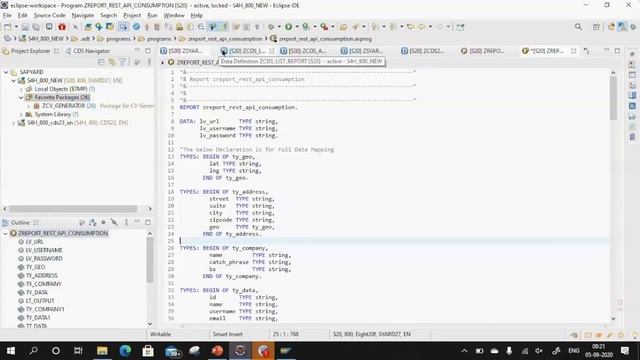
Task: Open the Edit menu
Action: click(x=22, y=15)
